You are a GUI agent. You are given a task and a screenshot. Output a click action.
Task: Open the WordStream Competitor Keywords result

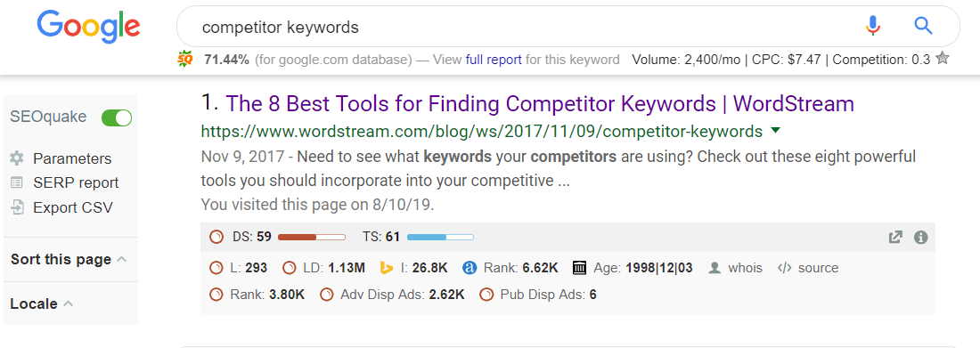[539, 104]
